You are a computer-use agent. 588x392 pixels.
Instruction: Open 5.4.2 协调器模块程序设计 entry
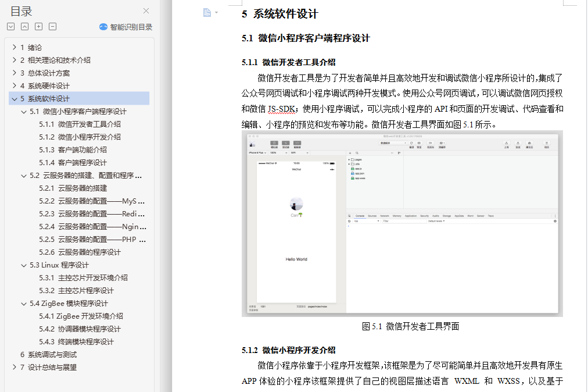click(x=80, y=329)
